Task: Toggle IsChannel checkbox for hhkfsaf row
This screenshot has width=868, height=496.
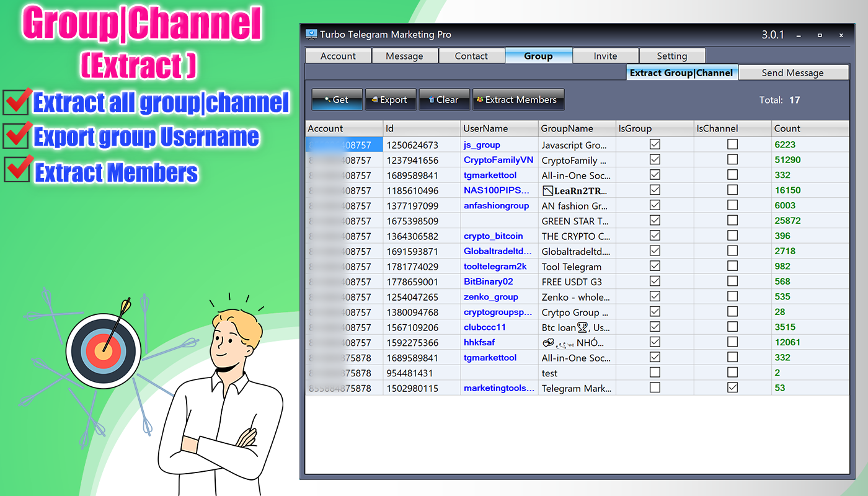Action: [x=733, y=342]
